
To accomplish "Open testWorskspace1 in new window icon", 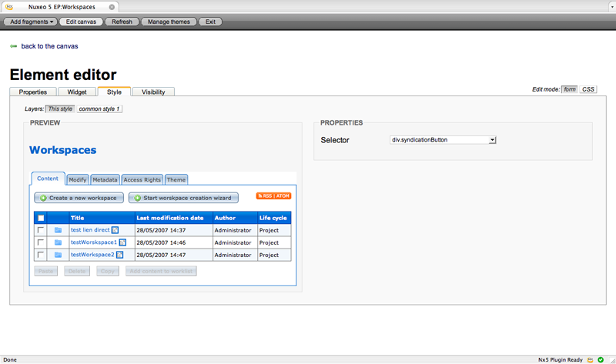I will click(122, 242).
